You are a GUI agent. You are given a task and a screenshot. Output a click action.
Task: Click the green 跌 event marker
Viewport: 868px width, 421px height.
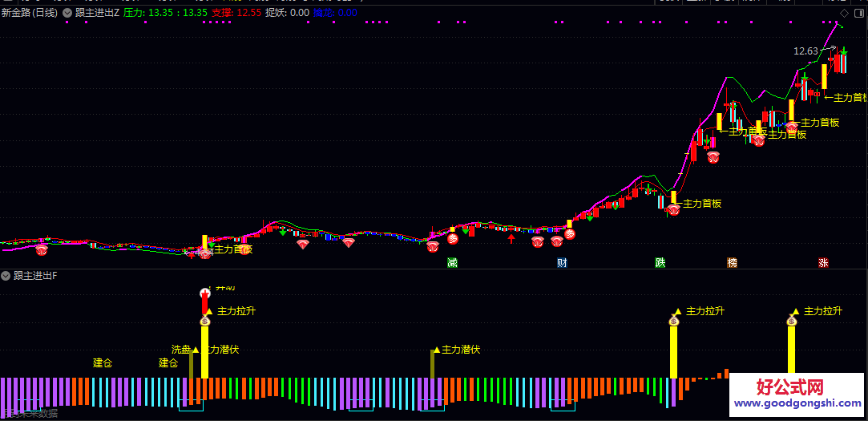(660, 262)
